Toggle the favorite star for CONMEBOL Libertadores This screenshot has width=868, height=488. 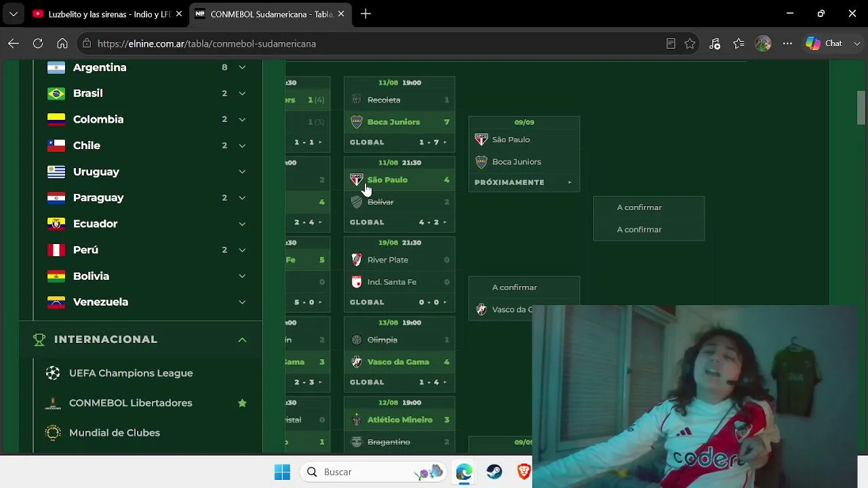242,403
